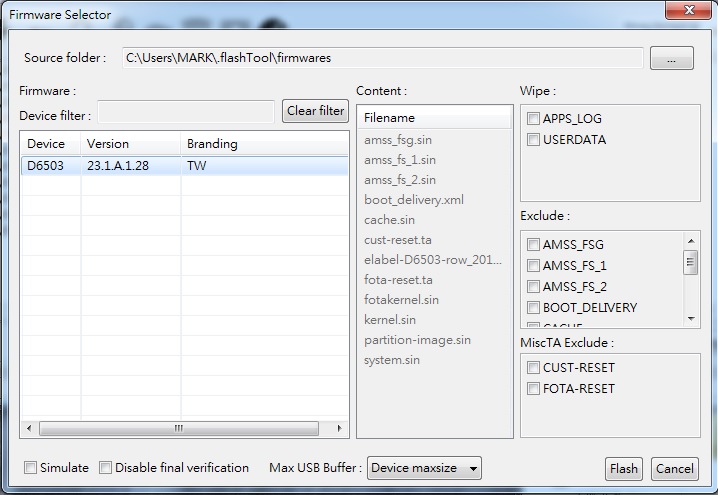Click the firmware table left scroll arrow
The image size is (718, 495).
click(x=29, y=429)
